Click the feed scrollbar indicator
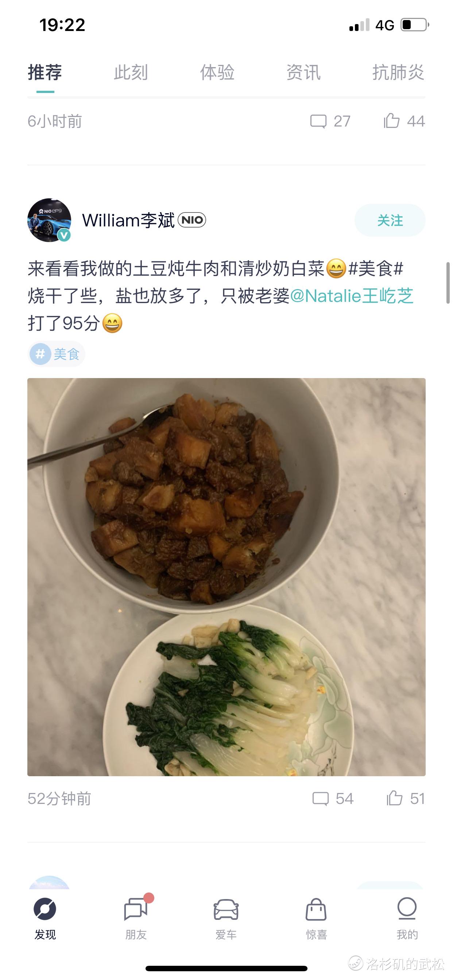453x980 pixels. coord(448,283)
